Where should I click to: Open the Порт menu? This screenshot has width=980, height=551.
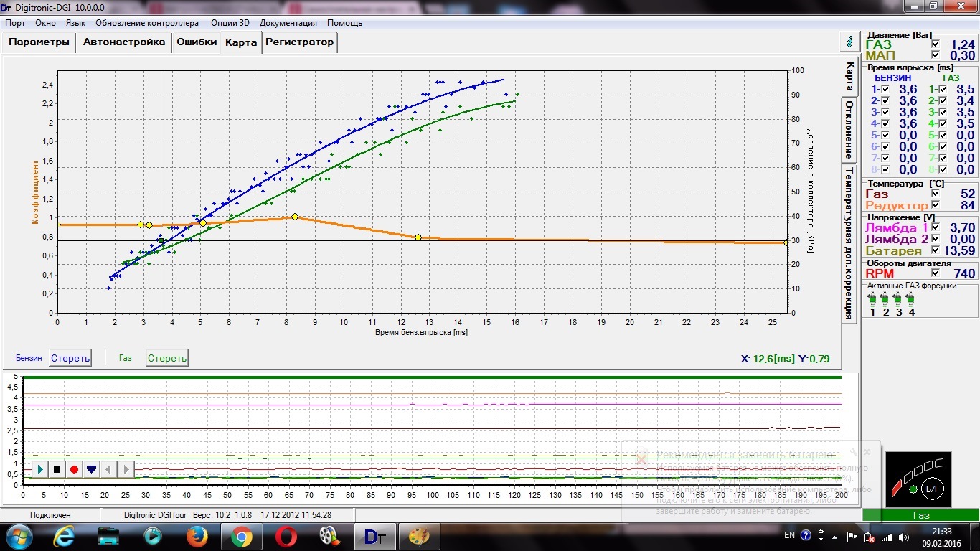tap(15, 23)
